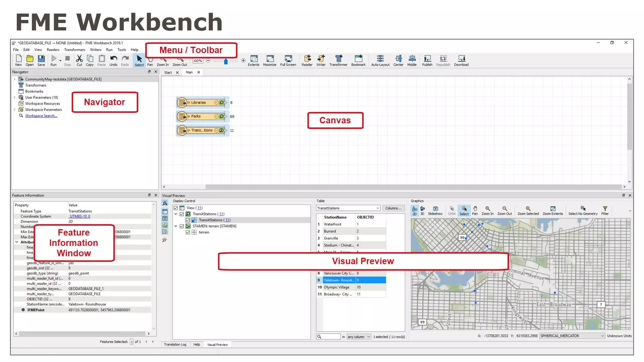Add a Reader to the workspace

point(307,60)
